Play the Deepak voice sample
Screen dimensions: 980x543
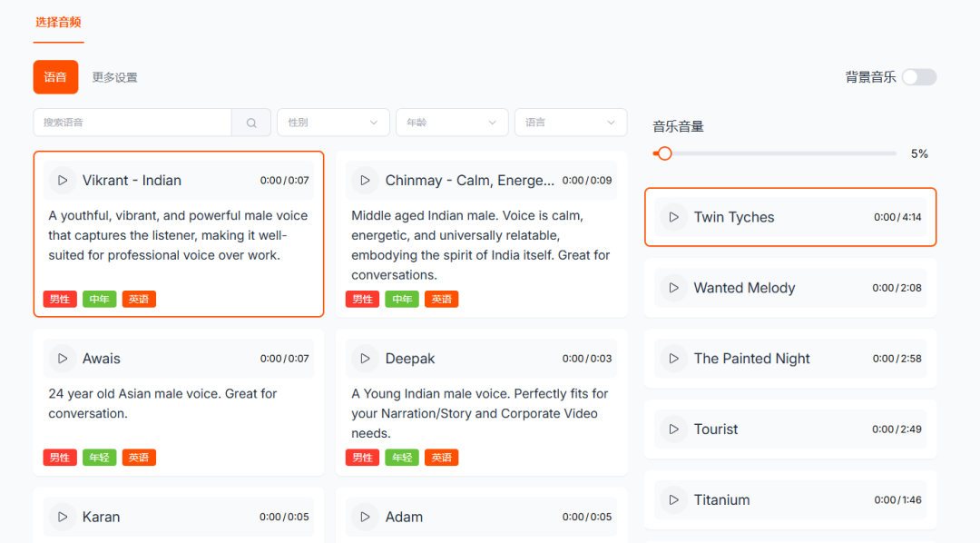click(365, 359)
